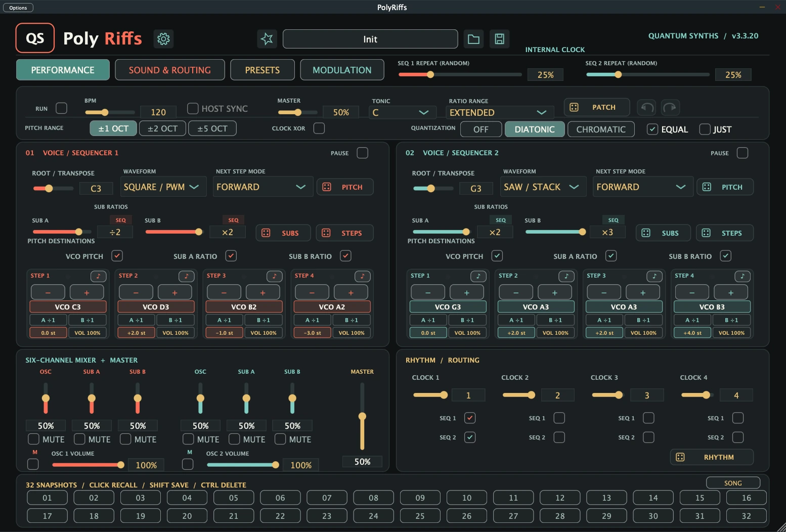Select the PERFORMANCE tab
Viewport: 786px width, 532px height.
pyautogui.click(x=63, y=70)
